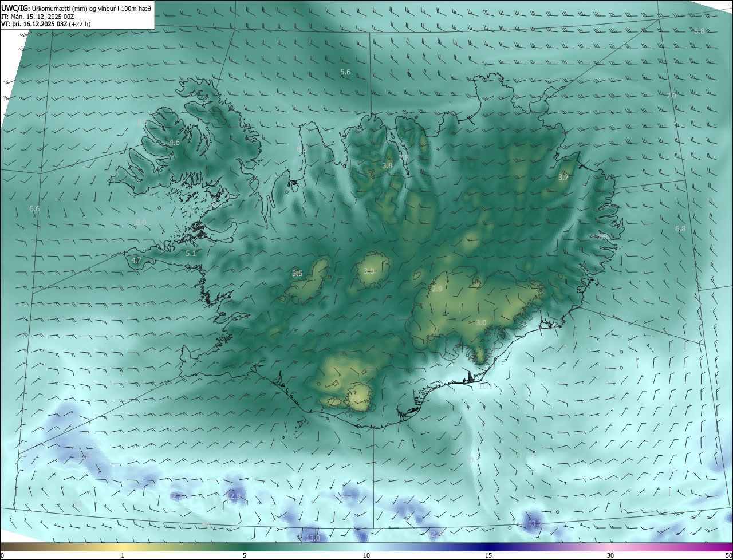
Task: Click the 13.2 value in the southern sea
Action: [x=534, y=524]
